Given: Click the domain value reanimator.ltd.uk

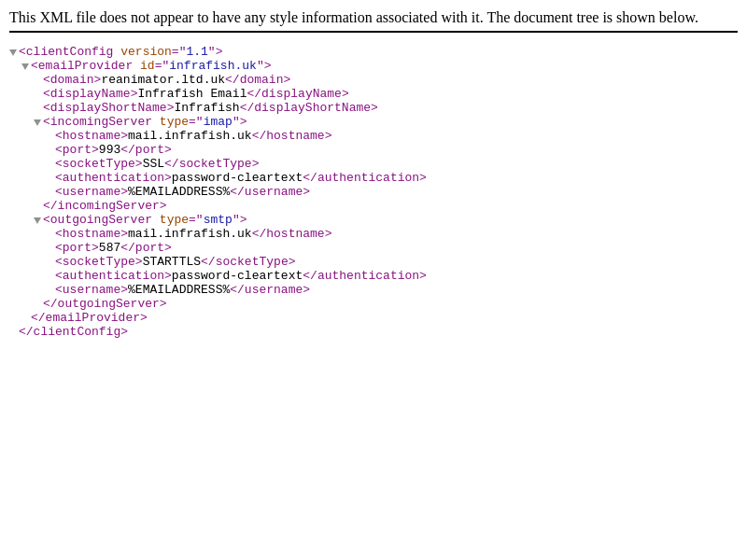Looking at the screenshot, I should (162, 80).
